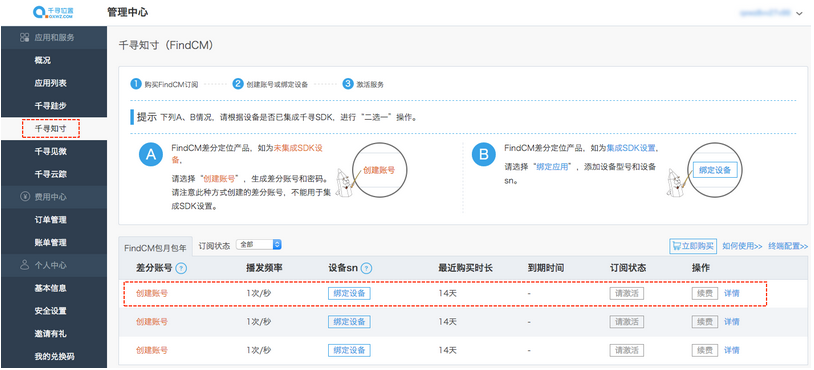Click the help icon beside 差分账号
The image size is (814, 370).
pos(181,269)
